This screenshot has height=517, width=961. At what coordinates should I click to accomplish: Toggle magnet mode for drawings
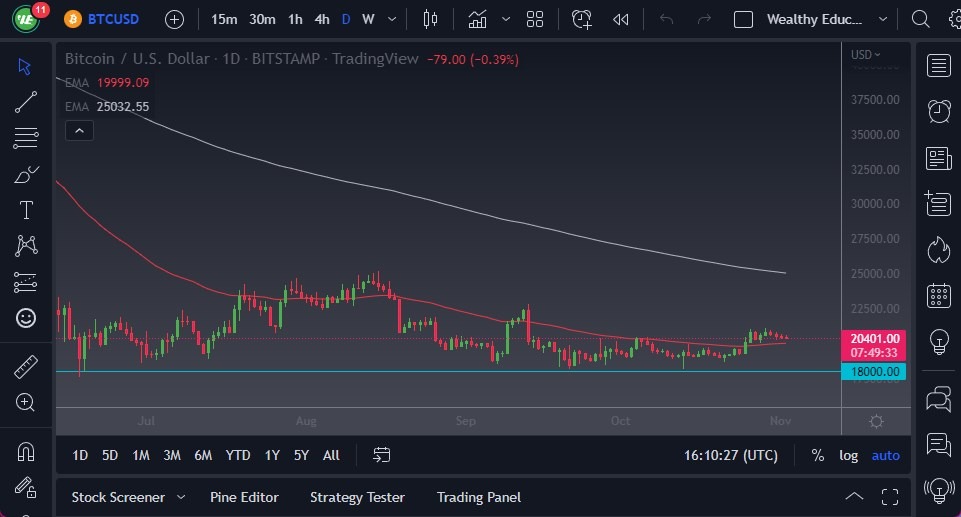[26, 451]
